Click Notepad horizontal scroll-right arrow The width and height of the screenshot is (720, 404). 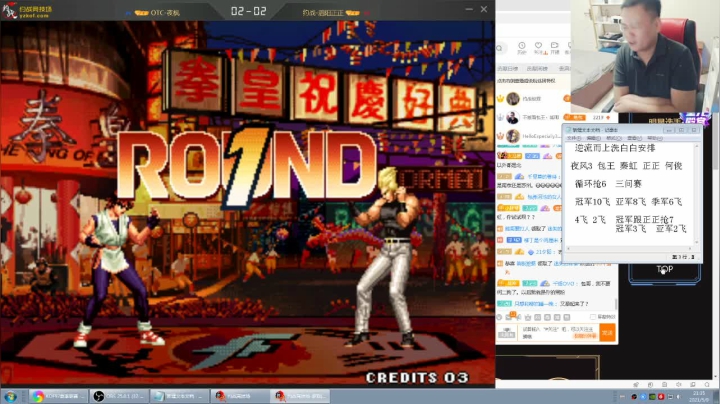click(691, 249)
